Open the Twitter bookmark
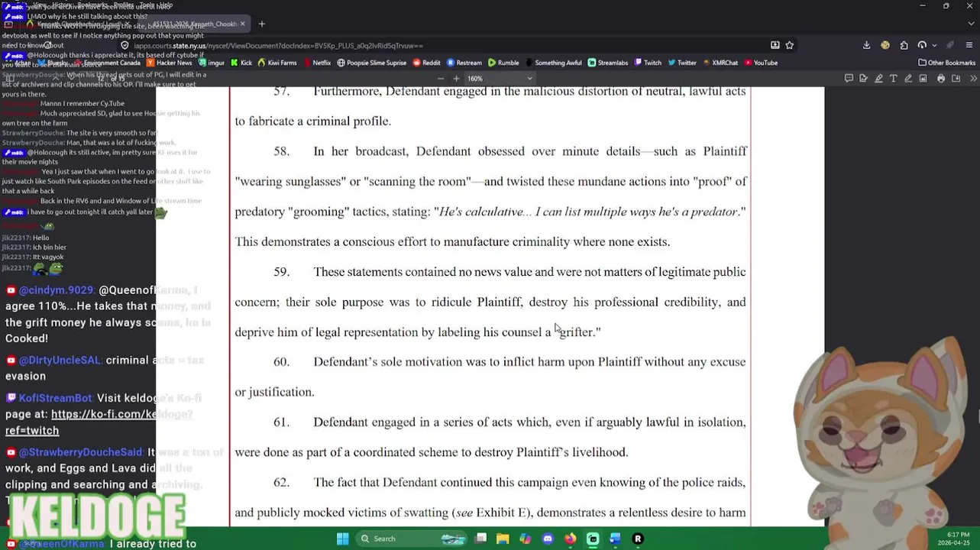980x550 pixels. coord(682,63)
